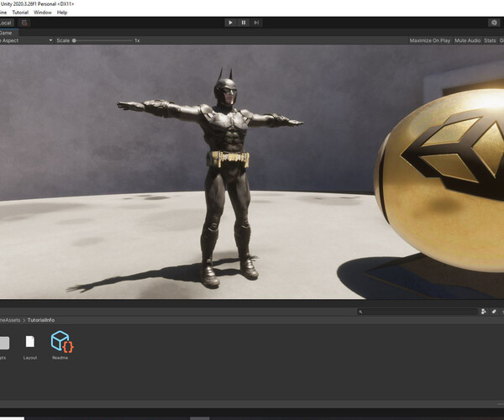Image resolution: width=504 pixels, height=420 pixels.
Task: Click the Scale slider handle
Action: pos(74,40)
